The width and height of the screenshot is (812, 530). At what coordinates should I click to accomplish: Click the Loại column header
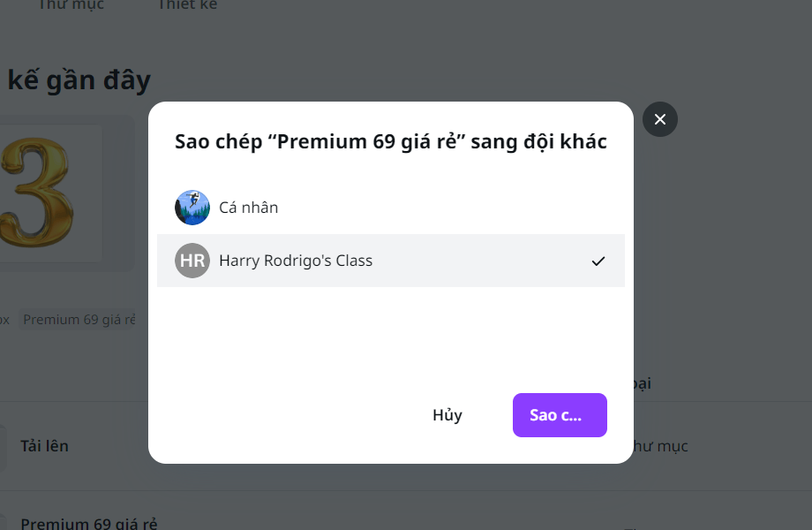(x=643, y=384)
